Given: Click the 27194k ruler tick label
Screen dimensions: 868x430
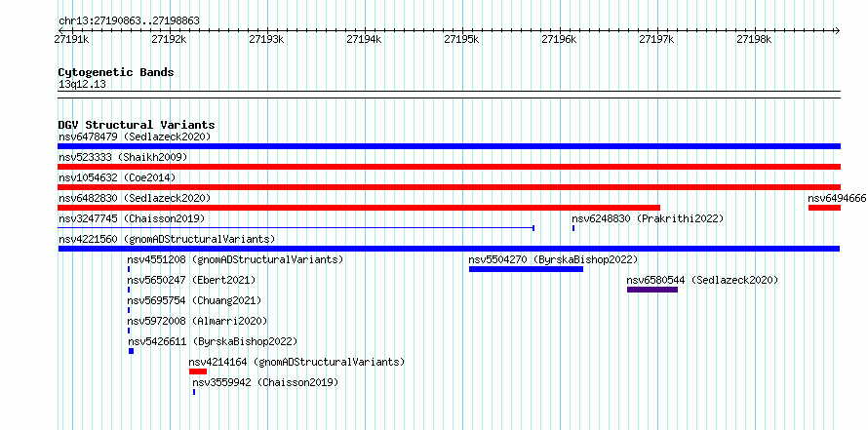Looking at the screenshot, I should pyautogui.click(x=364, y=39).
